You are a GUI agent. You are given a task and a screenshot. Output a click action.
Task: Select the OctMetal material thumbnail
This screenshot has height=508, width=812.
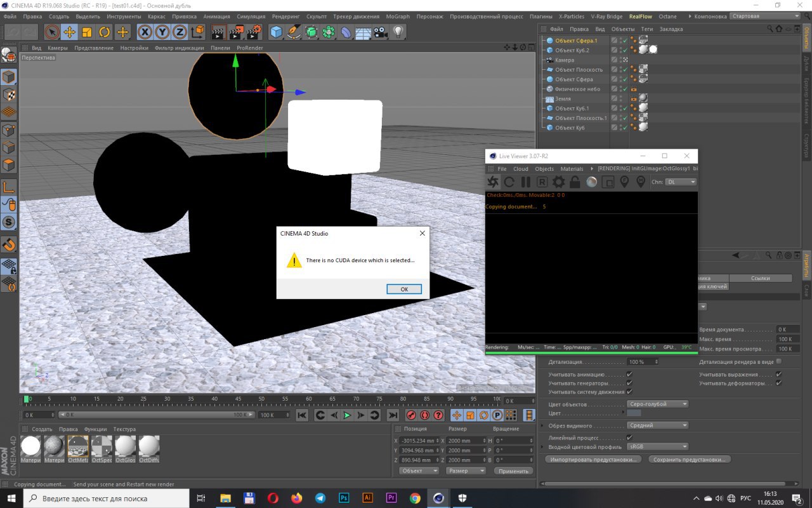point(78,449)
